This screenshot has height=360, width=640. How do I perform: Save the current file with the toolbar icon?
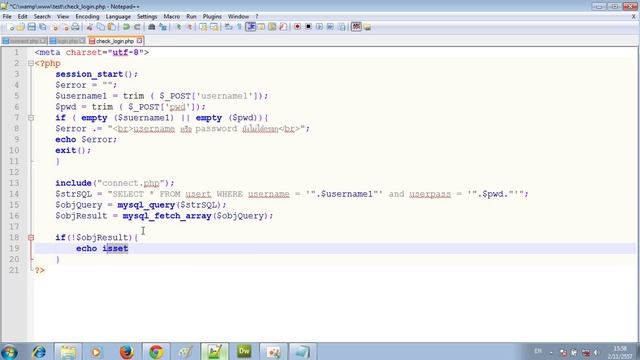click(31, 27)
